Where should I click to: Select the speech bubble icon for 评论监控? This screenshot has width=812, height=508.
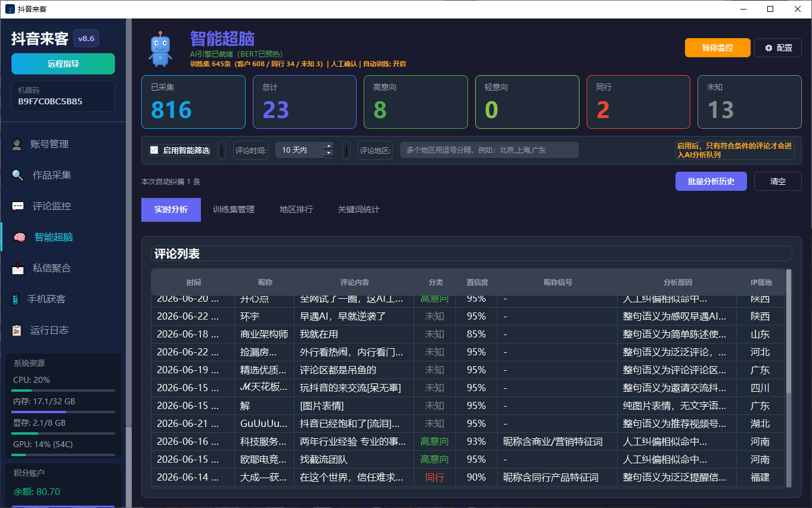pos(18,206)
